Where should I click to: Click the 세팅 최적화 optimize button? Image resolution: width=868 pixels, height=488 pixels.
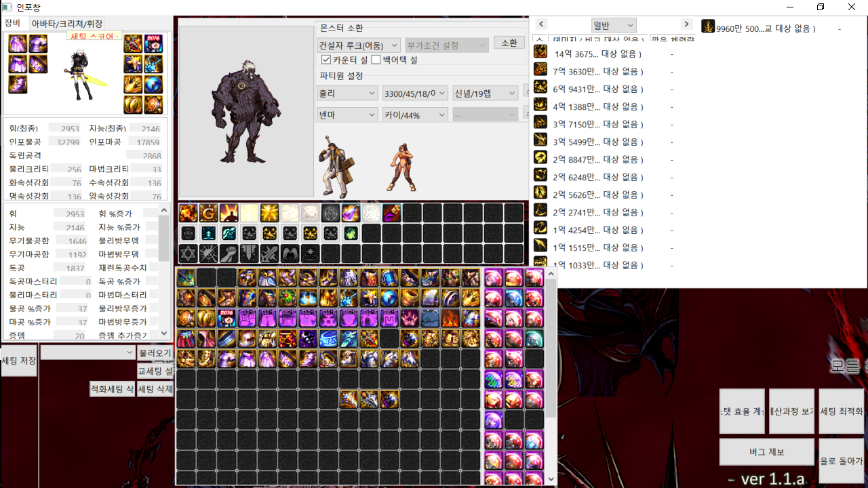coord(842,411)
